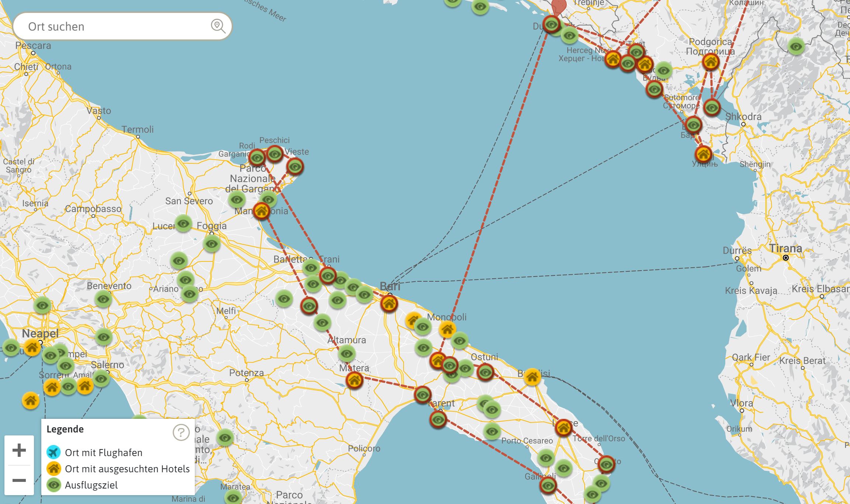
Task: Select the hotel marker at Brindisi
Action: pyautogui.click(x=532, y=377)
